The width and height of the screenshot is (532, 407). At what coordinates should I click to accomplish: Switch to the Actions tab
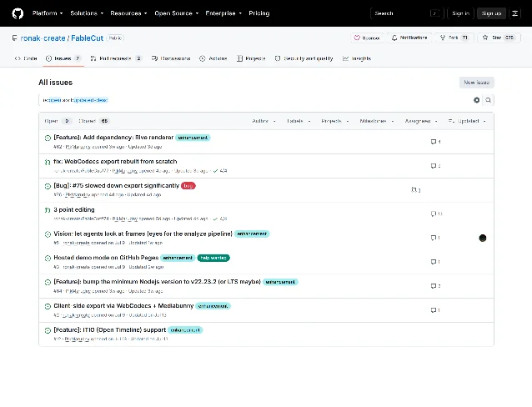point(213,58)
